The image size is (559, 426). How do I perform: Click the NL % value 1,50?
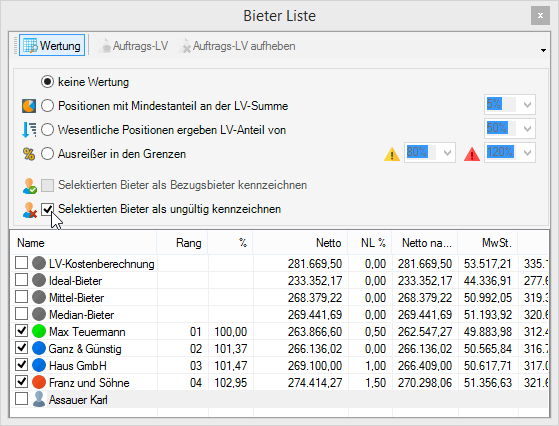pyautogui.click(x=375, y=383)
